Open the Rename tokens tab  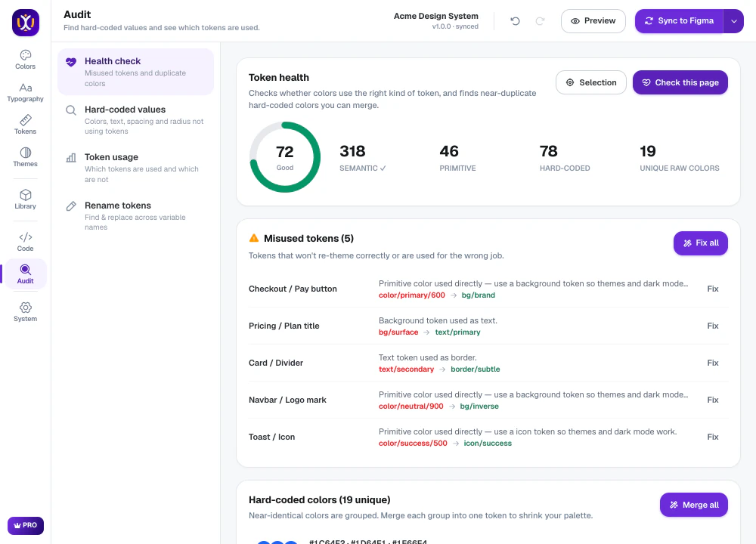pos(135,216)
